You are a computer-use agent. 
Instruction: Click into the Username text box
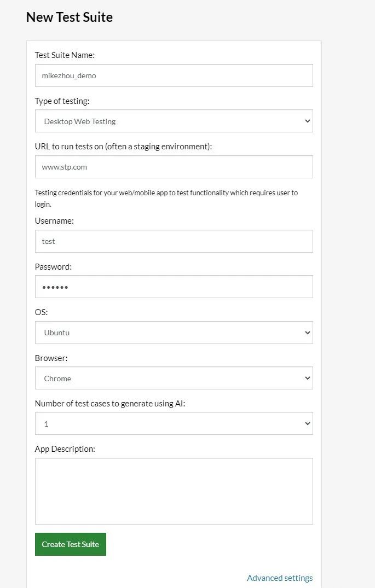[174, 241]
